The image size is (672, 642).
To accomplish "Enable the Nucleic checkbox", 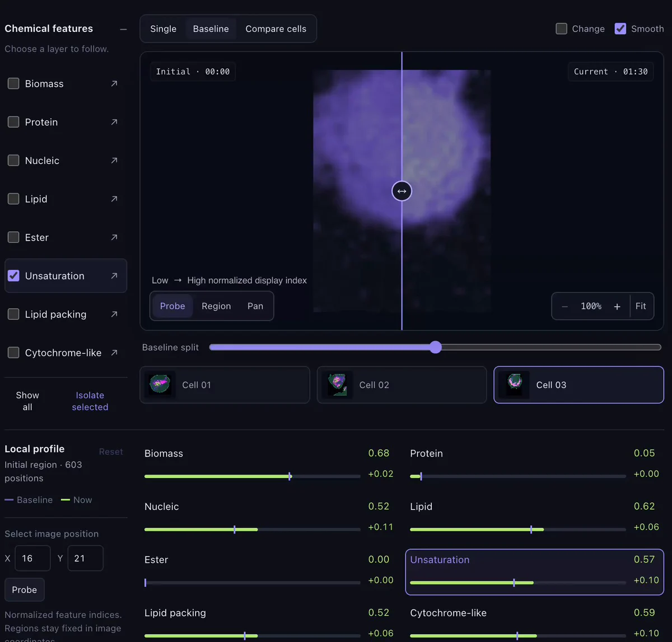I will coord(13,161).
